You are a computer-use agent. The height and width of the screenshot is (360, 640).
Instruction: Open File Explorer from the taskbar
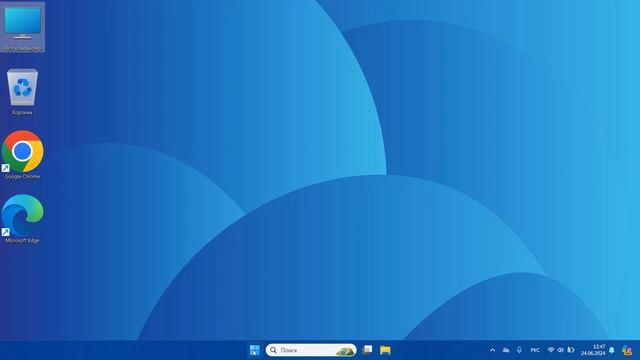tap(385, 350)
